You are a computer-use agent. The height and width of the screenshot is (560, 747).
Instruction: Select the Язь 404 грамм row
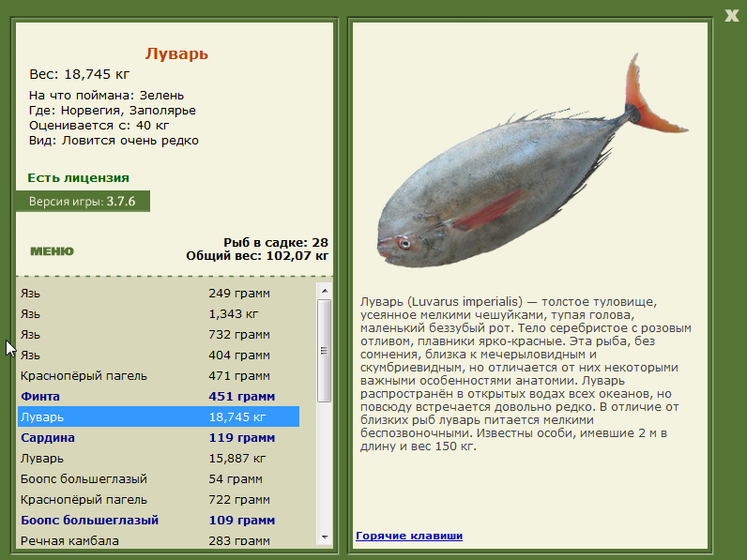(x=159, y=356)
